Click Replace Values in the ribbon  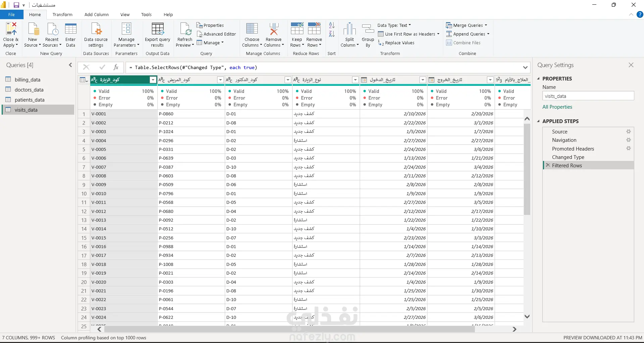(396, 43)
